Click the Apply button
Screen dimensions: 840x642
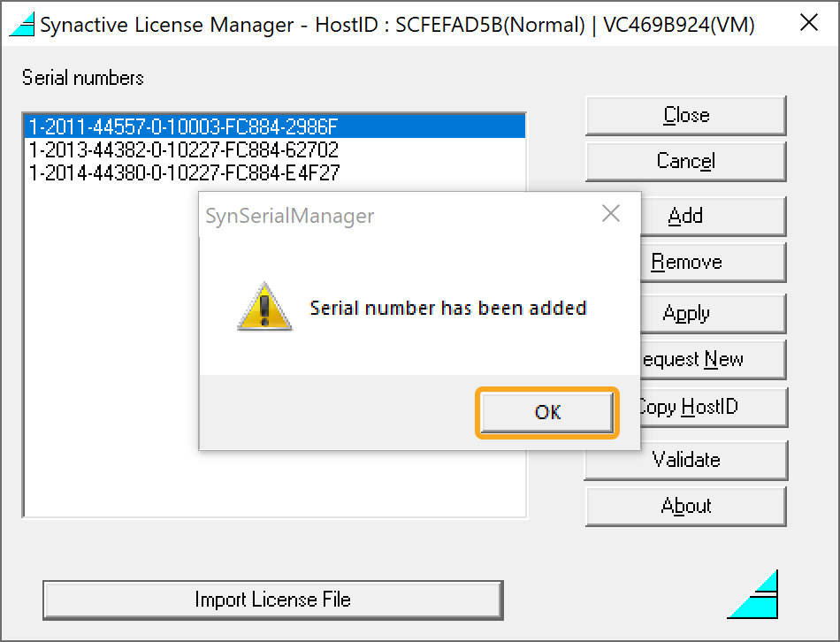pos(713,314)
